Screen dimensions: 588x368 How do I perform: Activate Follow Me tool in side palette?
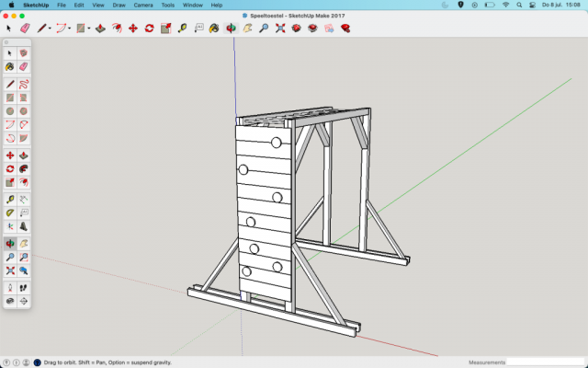(24, 169)
